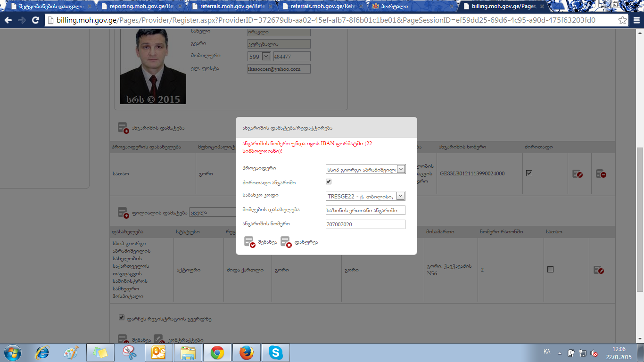Open Skype from the taskbar
This screenshot has height=362, width=644.
pos(275,353)
